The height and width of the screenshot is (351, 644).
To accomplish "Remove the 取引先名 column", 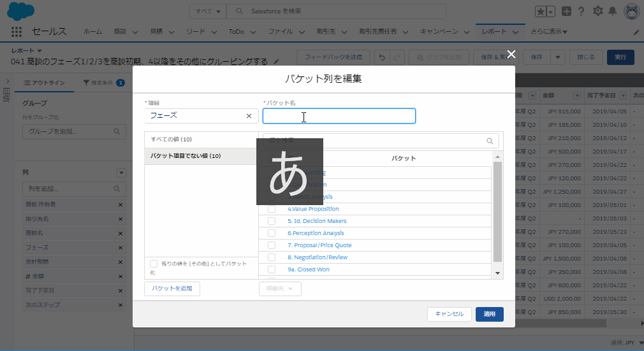I will click(x=121, y=219).
